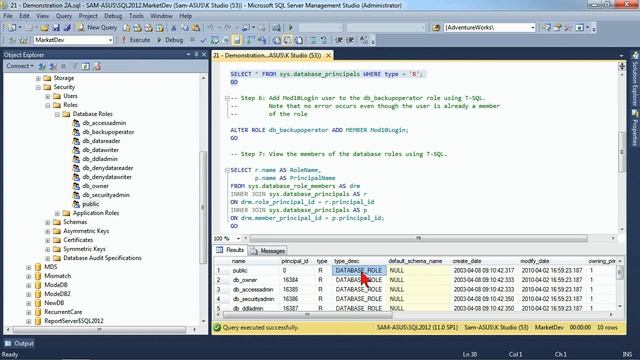
Task: Toggle Results to Grid button
Action: [287, 40]
